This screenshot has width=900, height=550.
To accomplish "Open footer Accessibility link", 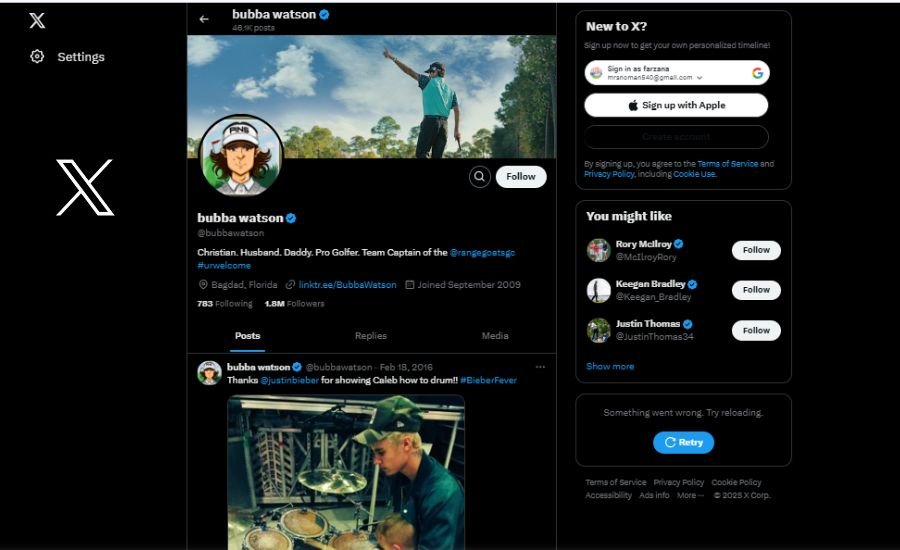I will 608,495.
